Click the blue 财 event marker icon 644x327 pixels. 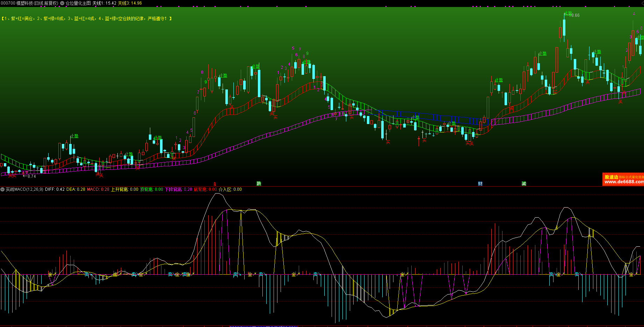pyautogui.click(x=480, y=184)
